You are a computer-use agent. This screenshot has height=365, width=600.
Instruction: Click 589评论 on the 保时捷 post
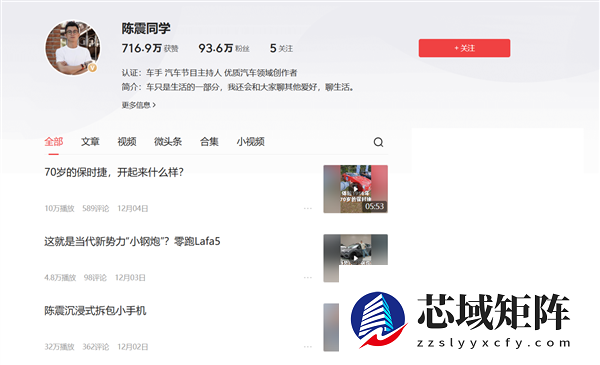point(96,209)
